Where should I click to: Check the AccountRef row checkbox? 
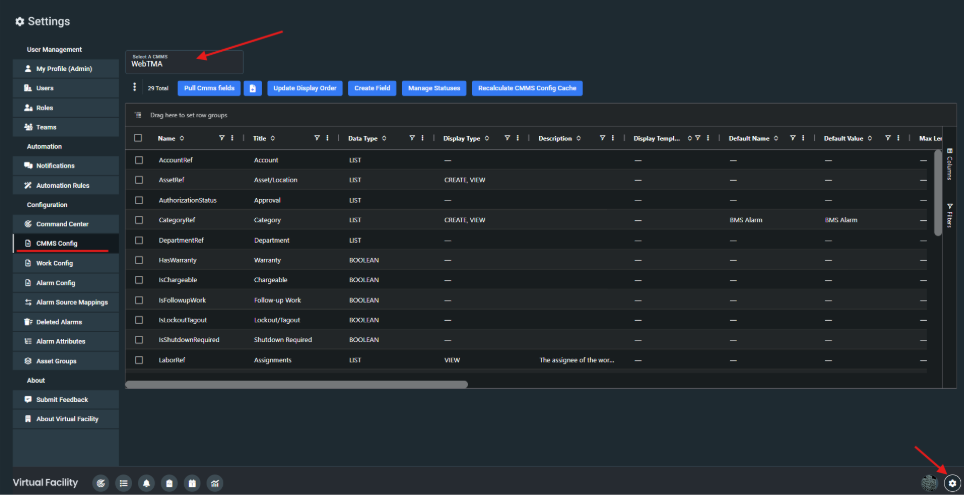[x=139, y=160]
